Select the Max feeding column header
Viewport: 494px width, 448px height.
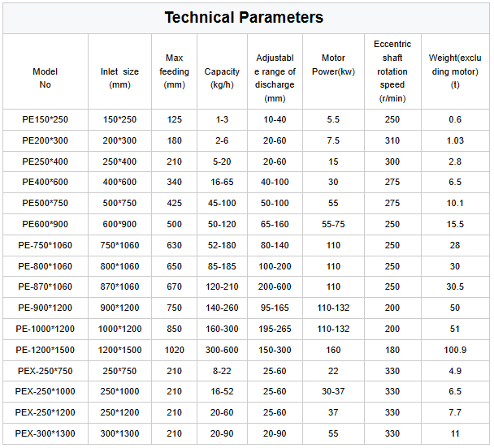pos(174,71)
